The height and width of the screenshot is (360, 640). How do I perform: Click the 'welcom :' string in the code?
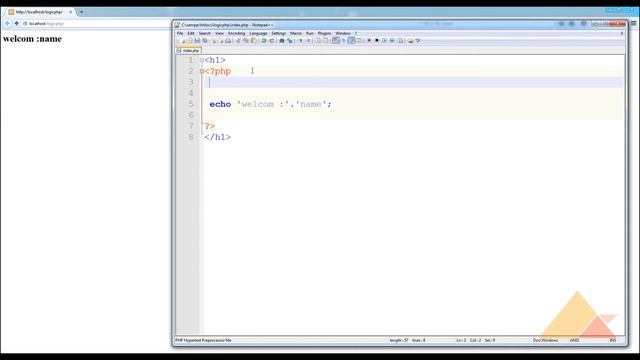pos(263,104)
